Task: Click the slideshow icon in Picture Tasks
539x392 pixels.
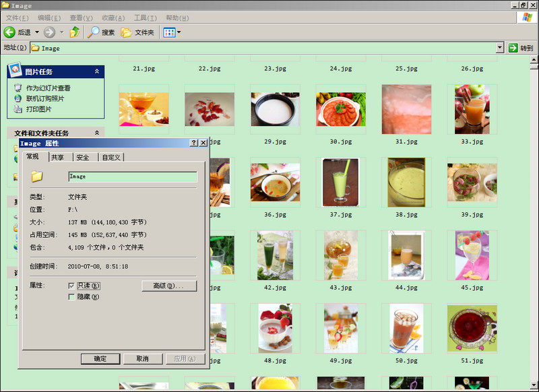Action: [x=18, y=88]
